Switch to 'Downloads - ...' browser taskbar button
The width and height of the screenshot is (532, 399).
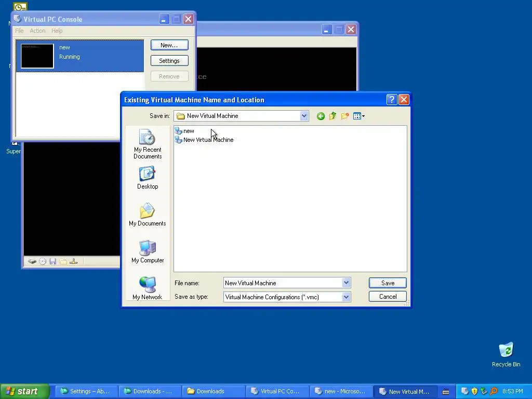coord(150,391)
